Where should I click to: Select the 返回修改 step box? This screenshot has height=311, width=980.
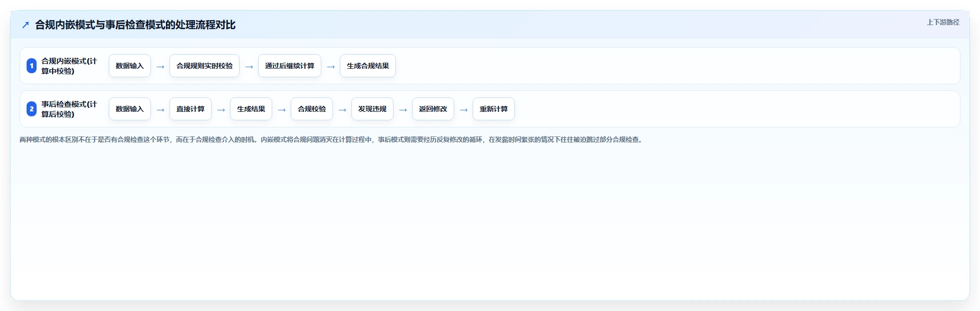point(433,109)
